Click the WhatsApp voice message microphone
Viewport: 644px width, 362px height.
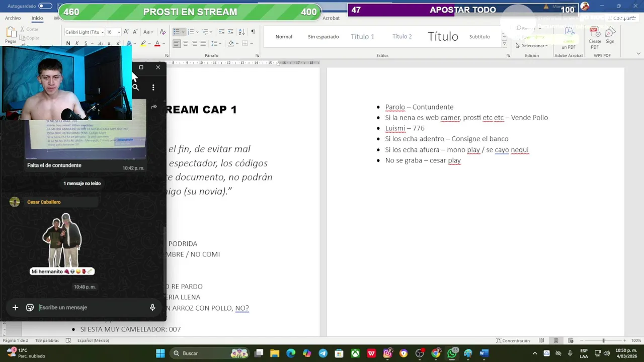click(x=152, y=307)
